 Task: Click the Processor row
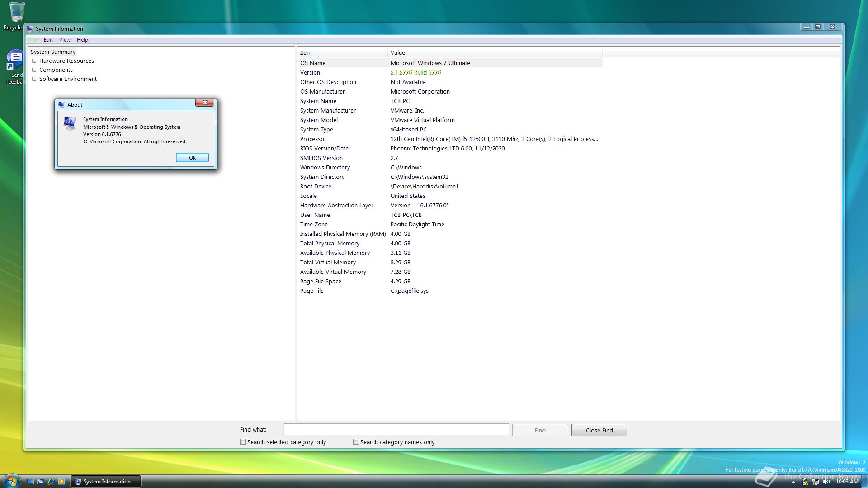coord(450,139)
